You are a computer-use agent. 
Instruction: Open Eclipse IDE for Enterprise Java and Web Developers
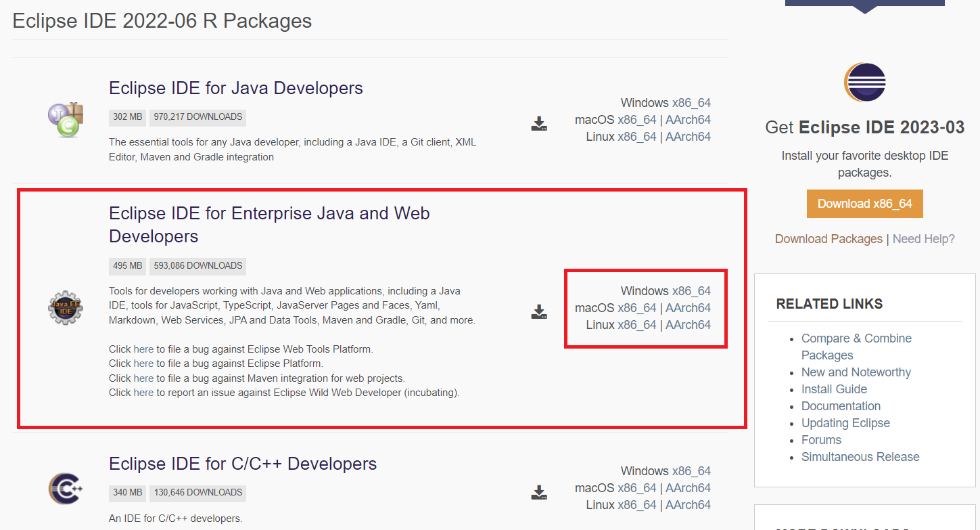pos(269,225)
